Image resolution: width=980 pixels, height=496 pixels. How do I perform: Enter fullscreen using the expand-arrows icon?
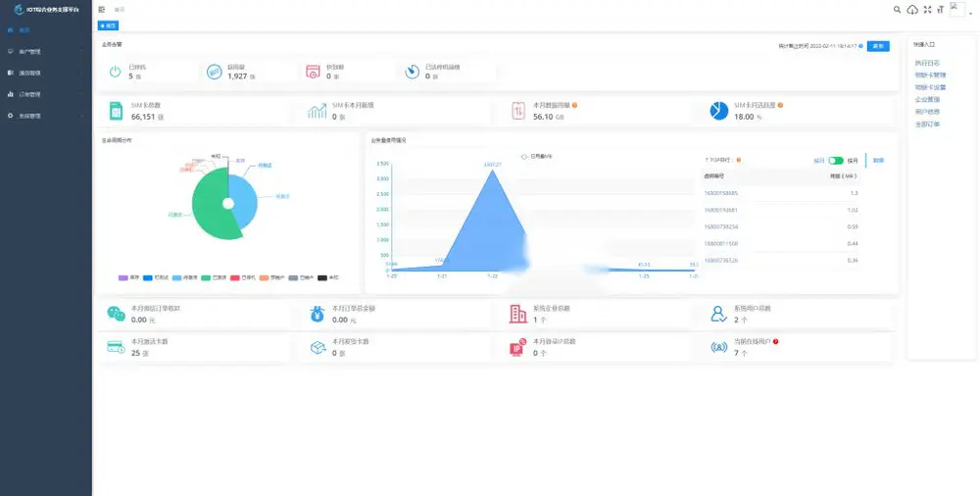point(927,10)
